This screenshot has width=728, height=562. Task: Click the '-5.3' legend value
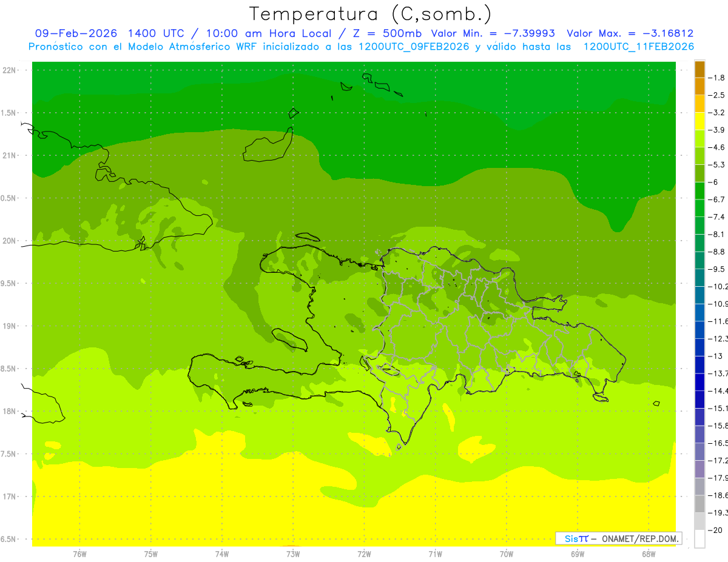pyautogui.click(x=716, y=165)
